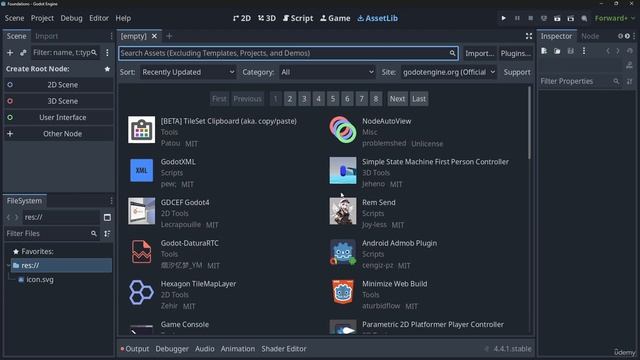Viewport: 640px width, 360px height.
Task: Run the current scene icon
Action: pos(557,18)
